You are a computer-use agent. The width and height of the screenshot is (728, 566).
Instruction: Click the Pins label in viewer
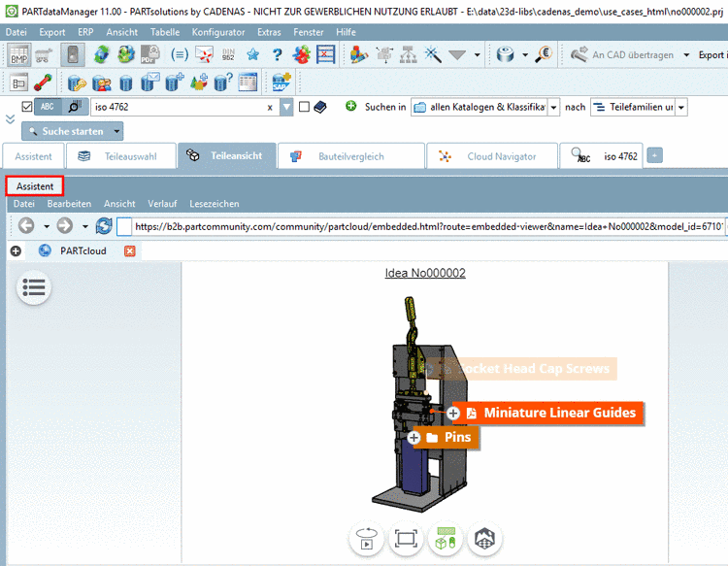pyautogui.click(x=446, y=438)
